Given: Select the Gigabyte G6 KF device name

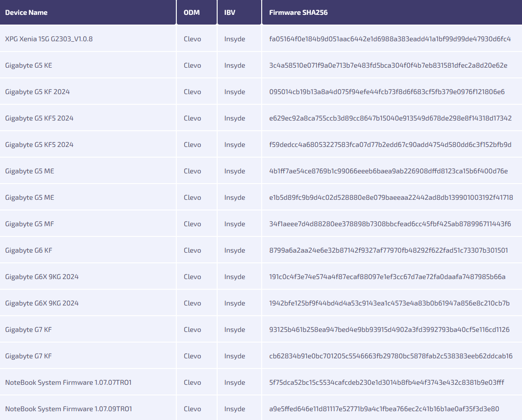Looking at the screenshot, I should [x=29, y=250].
